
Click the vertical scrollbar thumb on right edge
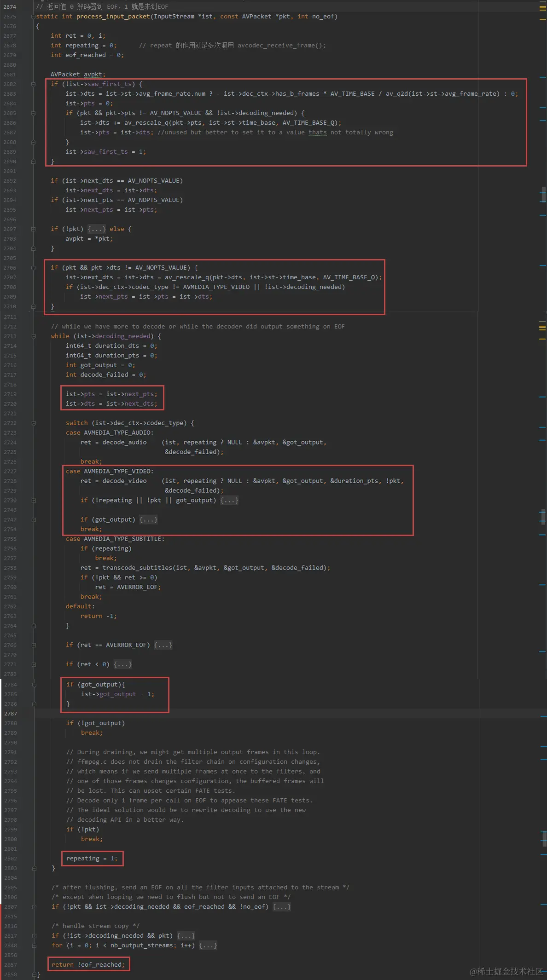click(544, 195)
